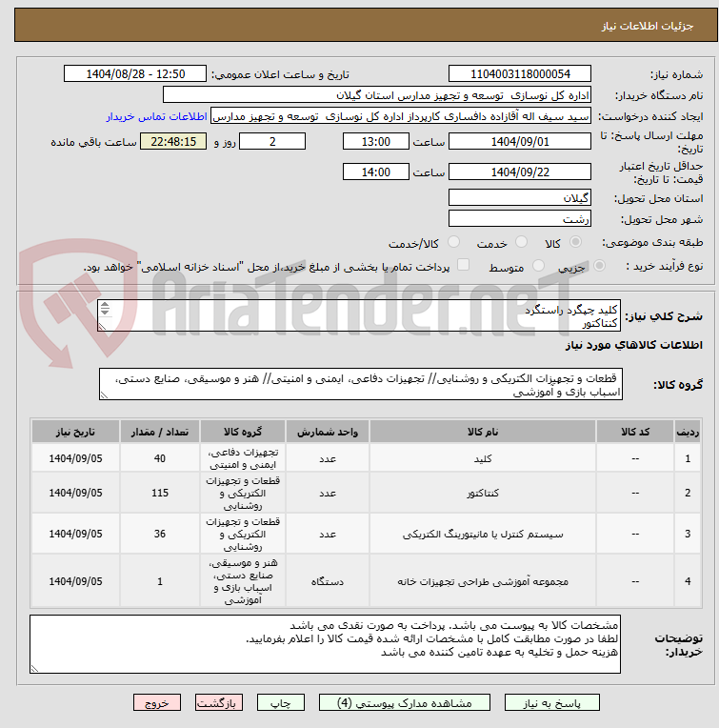
Task: Click the پاسخ به نیاز button
Action: tap(551, 703)
